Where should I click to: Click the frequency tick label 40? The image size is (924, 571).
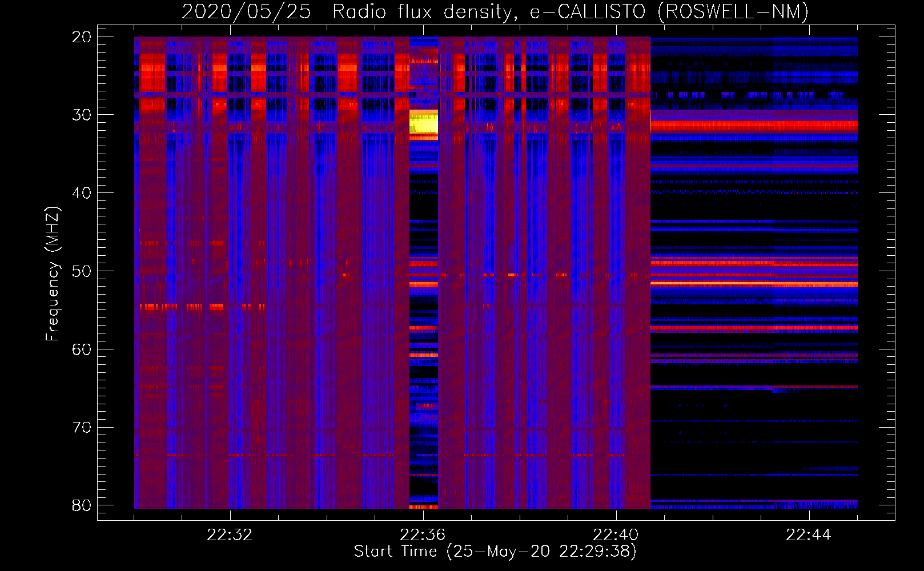82,193
